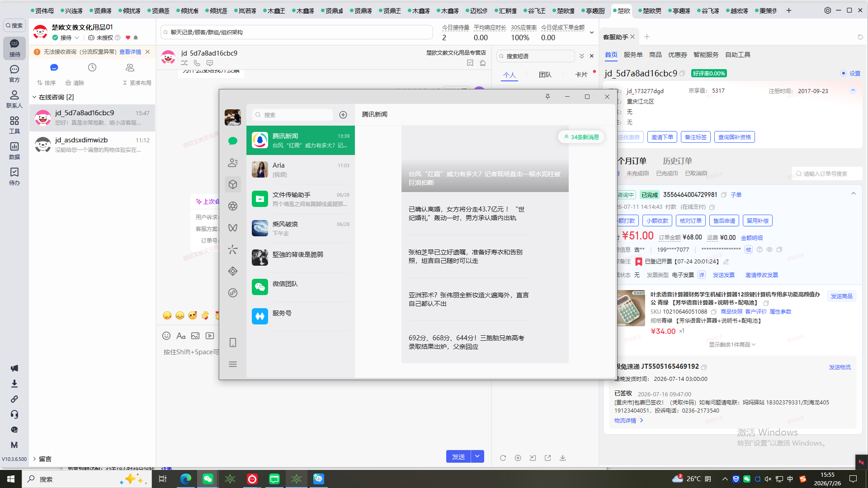Screen dimensions: 868x488
Task: Click the megaphone announcement icon in left sidebar
Action: pyautogui.click(x=14, y=368)
